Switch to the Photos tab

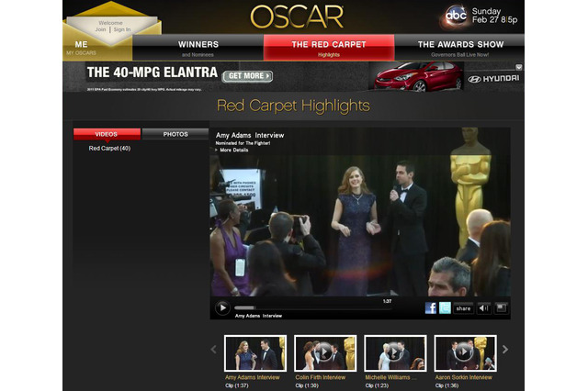coord(175,134)
